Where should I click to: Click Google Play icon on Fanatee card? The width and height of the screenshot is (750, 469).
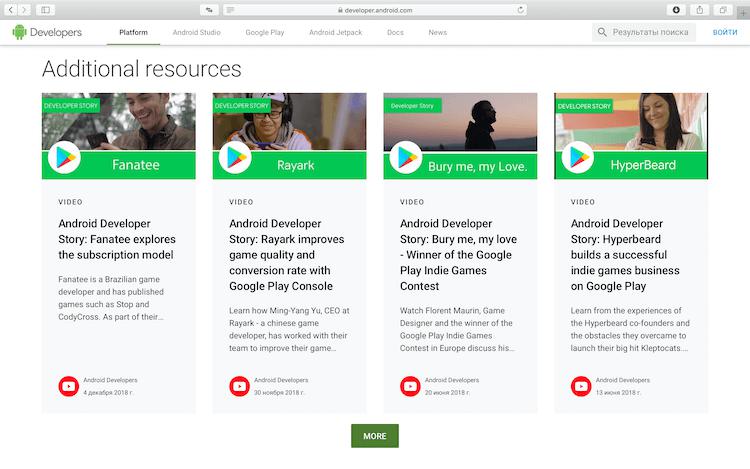tap(65, 157)
